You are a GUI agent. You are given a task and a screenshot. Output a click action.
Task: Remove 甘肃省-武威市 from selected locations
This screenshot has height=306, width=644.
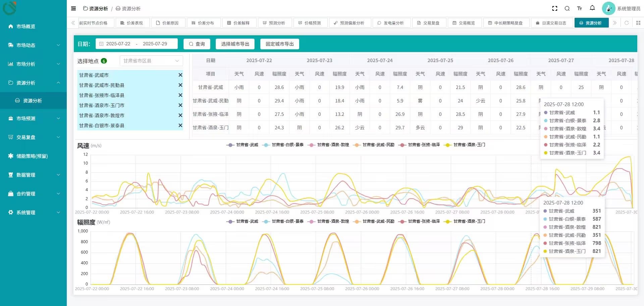click(180, 75)
